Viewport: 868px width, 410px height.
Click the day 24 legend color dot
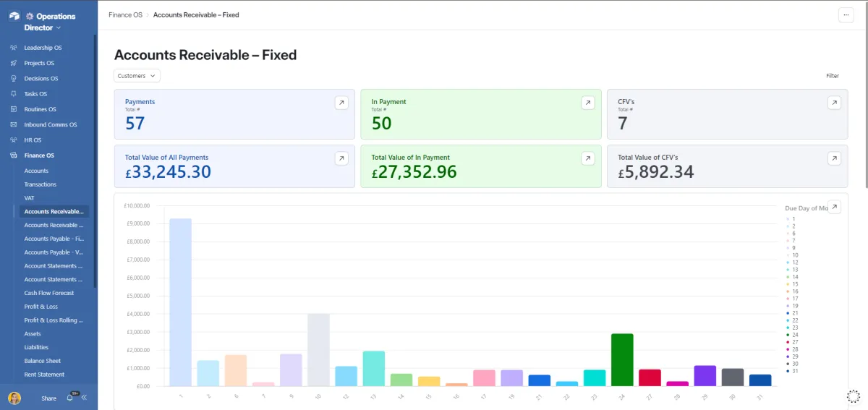[788, 335]
